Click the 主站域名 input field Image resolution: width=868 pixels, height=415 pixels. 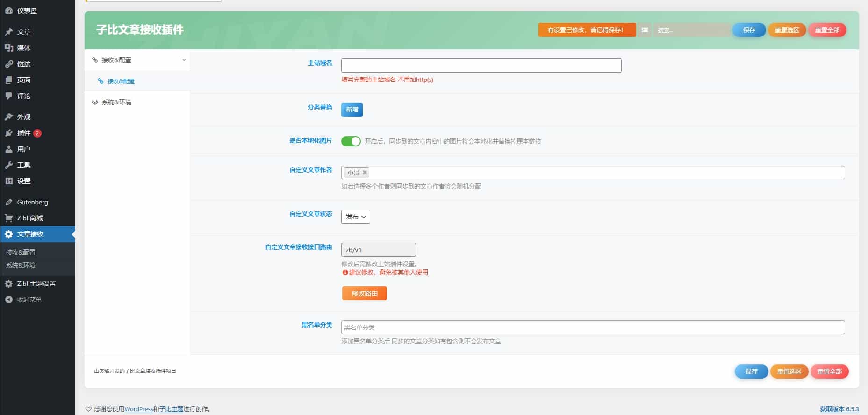(481, 66)
